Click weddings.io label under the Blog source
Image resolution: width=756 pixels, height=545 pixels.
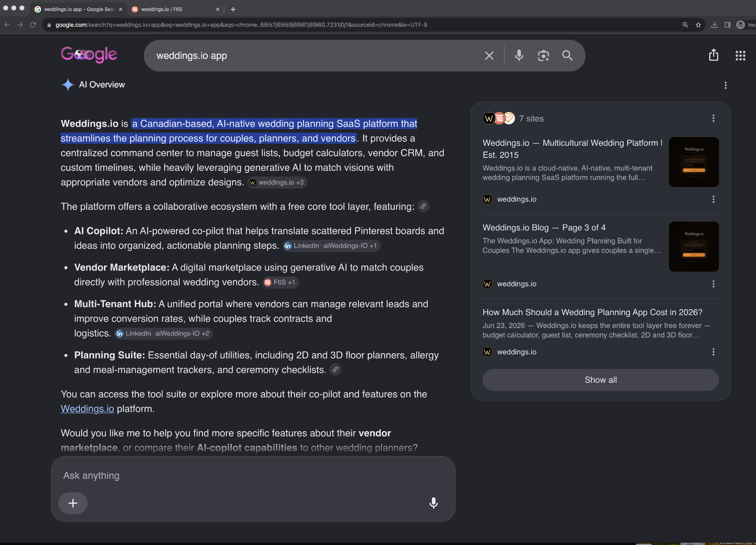coord(517,284)
